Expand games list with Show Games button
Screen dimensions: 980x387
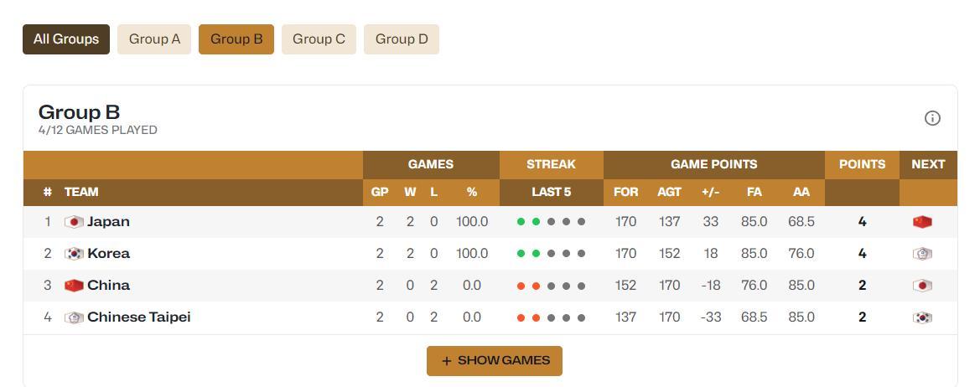pos(495,361)
